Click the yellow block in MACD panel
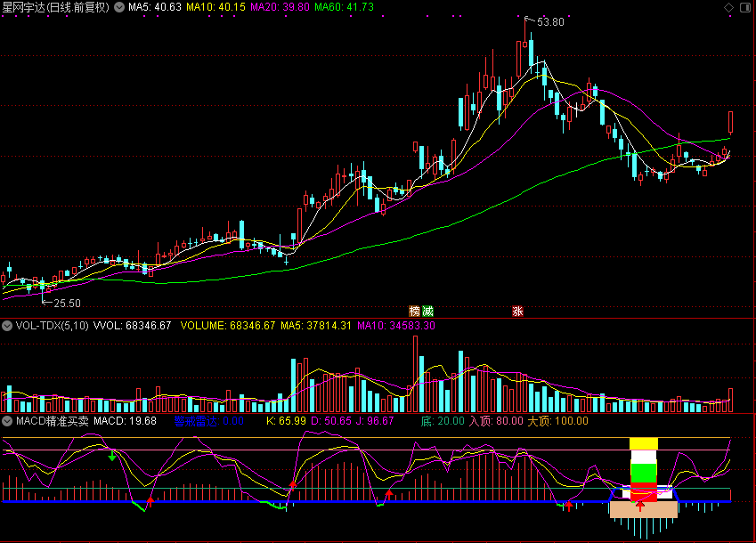Screen dimensions: 756x543 tap(644, 444)
